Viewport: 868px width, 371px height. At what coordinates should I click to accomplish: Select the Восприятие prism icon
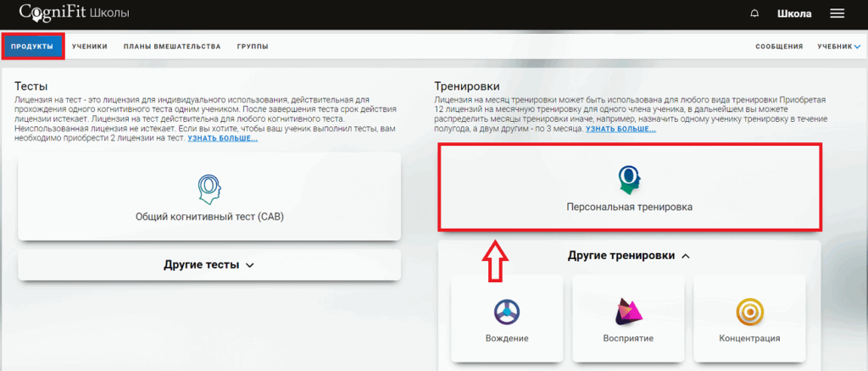point(628,312)
